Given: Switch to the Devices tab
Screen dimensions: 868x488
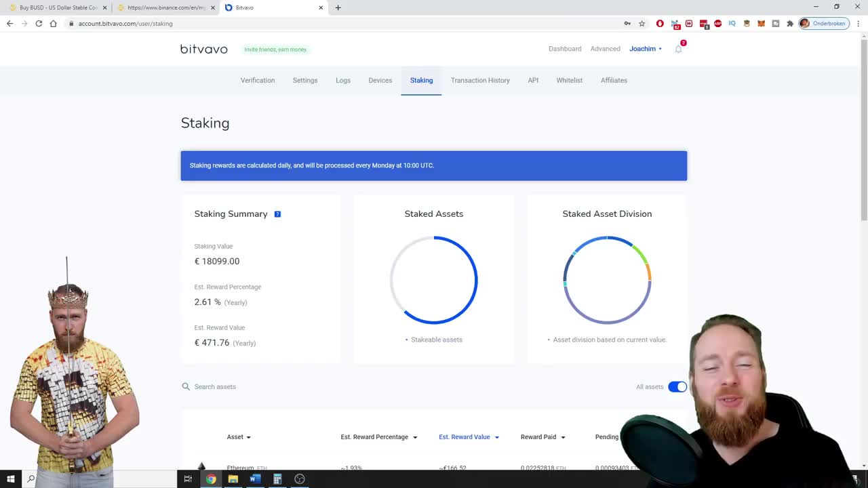Looking at the screenshot, I should [x=380, y=80].
